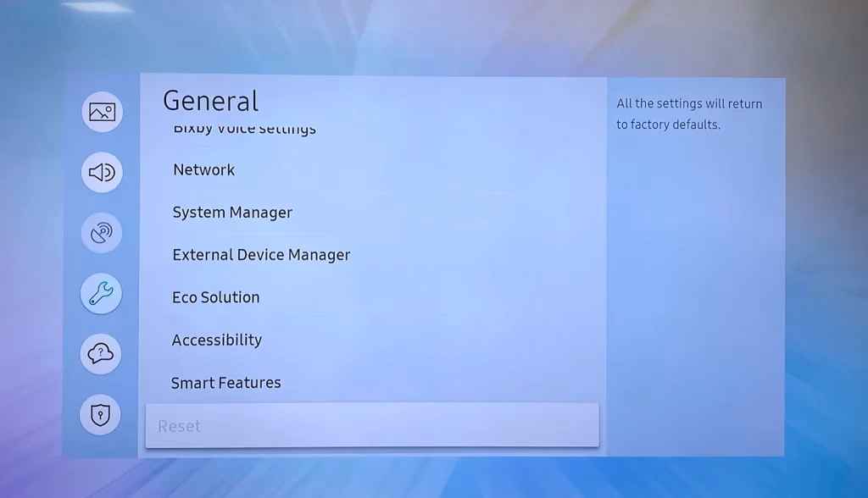Open the Privacy shield icon
Screen dimensions: 868x498
point(101,414)
